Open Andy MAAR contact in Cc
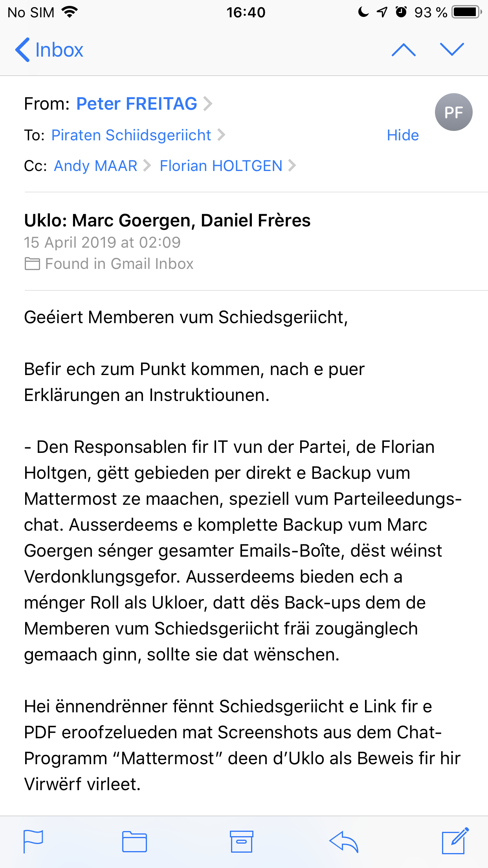The height and width of the screenshot is (868, 488). click(x=95, y=166)
